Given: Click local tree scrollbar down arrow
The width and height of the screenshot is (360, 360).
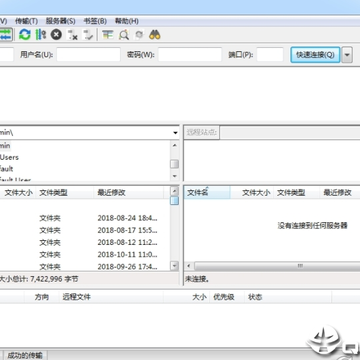Looking at the screenshot, I should click(175, 176).
